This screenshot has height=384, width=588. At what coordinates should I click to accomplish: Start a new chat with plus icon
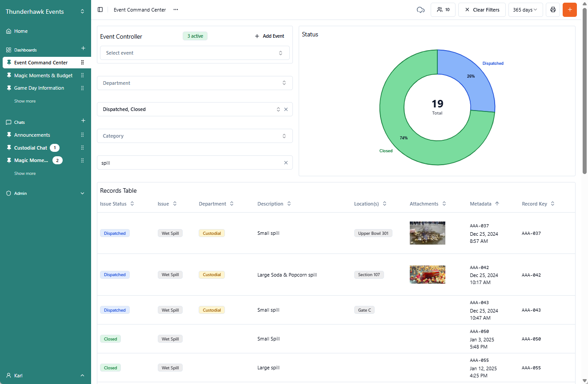click(x=83, y=121)
